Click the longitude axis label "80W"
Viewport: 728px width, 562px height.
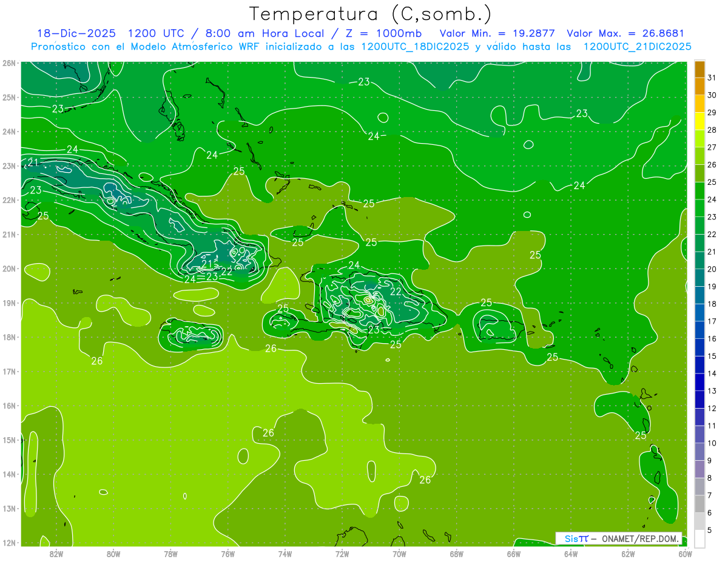(113, 554)
